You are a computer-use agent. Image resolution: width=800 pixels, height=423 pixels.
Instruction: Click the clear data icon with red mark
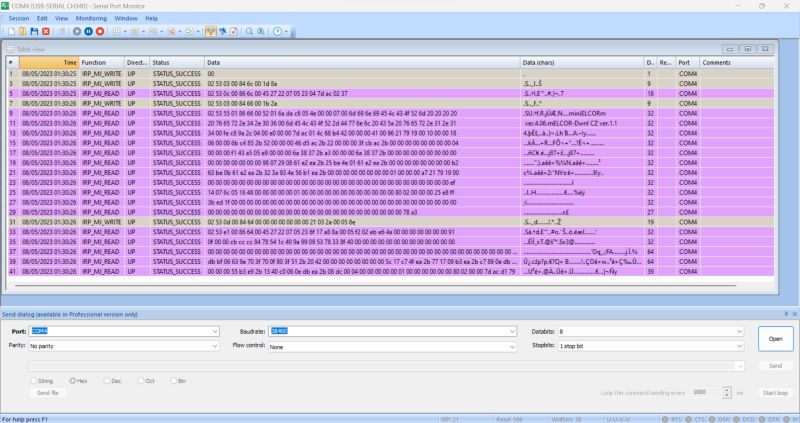234,31
